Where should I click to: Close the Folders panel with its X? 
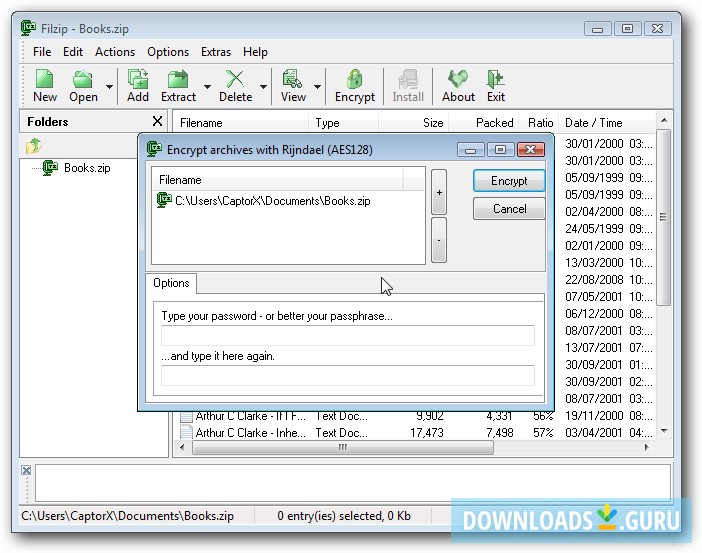(x=157, y=121)
